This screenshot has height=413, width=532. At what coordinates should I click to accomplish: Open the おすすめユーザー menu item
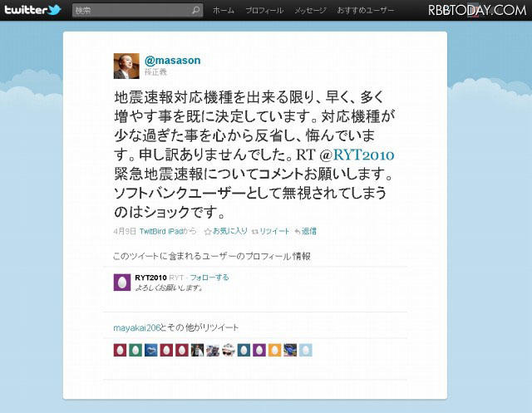366,11
